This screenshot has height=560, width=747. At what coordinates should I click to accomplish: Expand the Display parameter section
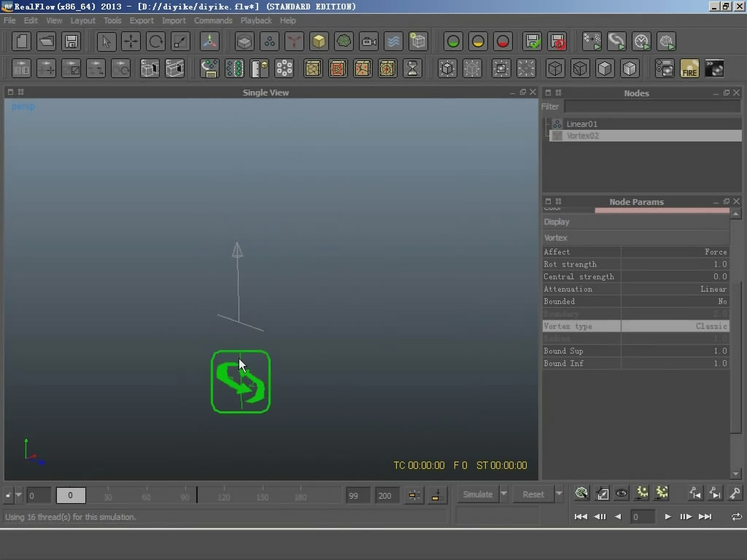coord(635,222)
